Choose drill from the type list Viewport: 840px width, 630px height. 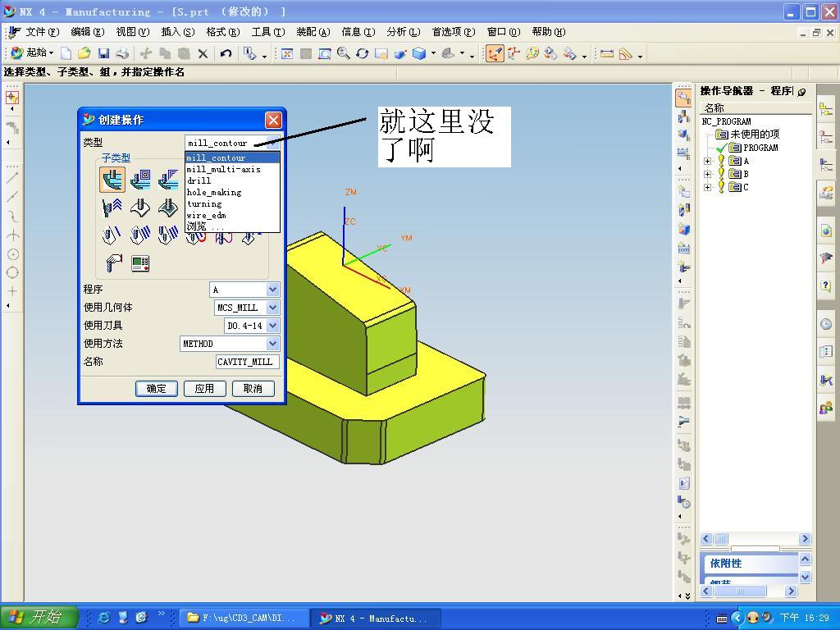(x=232, y=181)
